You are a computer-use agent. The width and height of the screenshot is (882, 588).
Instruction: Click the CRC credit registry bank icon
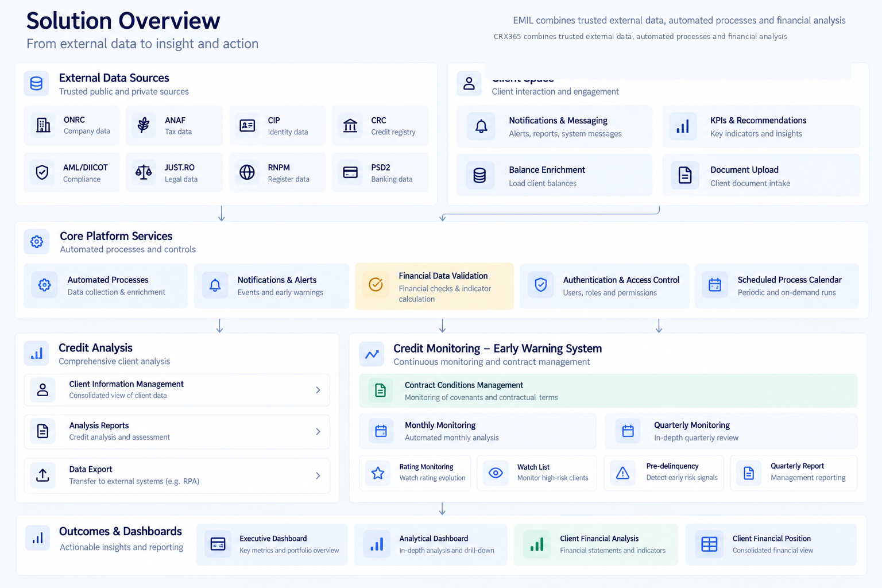(x=350, y=125)
